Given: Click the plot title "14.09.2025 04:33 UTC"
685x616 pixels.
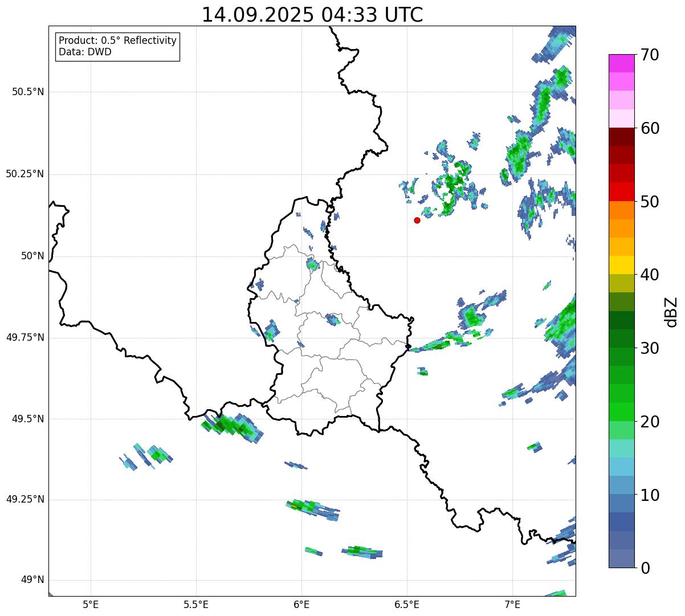Looking at the screenshot, I should 312,15.
